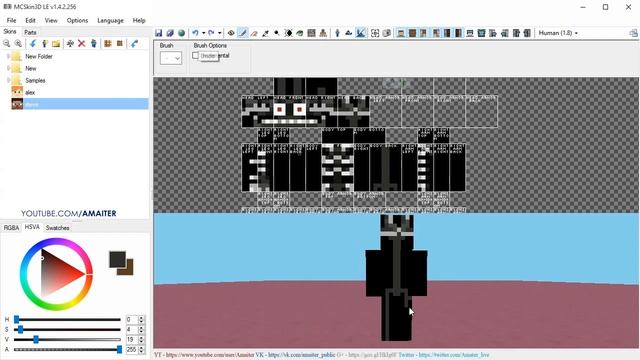Click the blue arrow fetch skin icon
Image resolution: width=640 pixels, height=360 pixels.
point(134,43)
